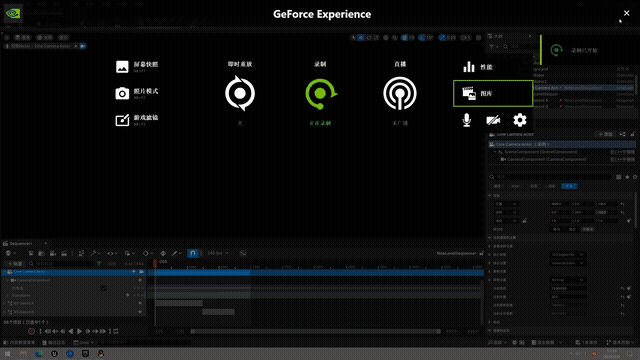640x360 pixels.
Task: Click the red record button in Sequencer
Action: pos(31,331)
